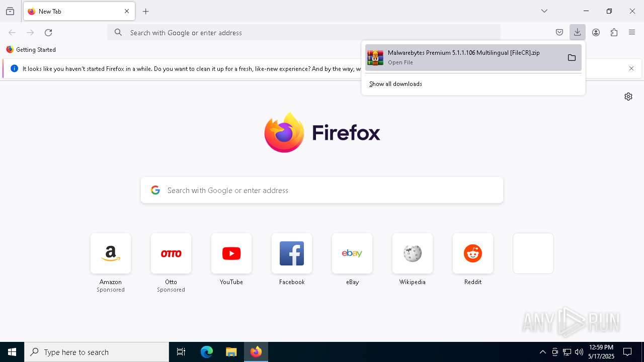
Task: Open the Action Center notifications icon
Action: pyautogui.click(x=627, y=352)
